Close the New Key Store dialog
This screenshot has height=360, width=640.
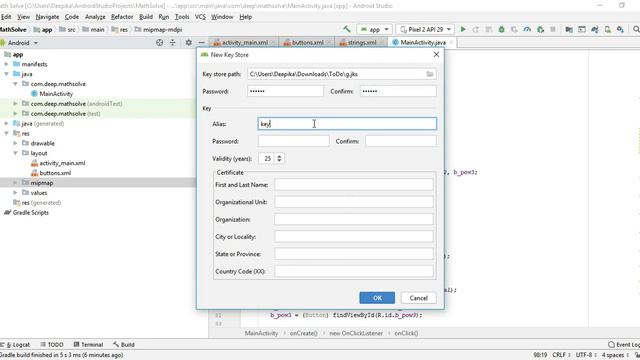436,54
